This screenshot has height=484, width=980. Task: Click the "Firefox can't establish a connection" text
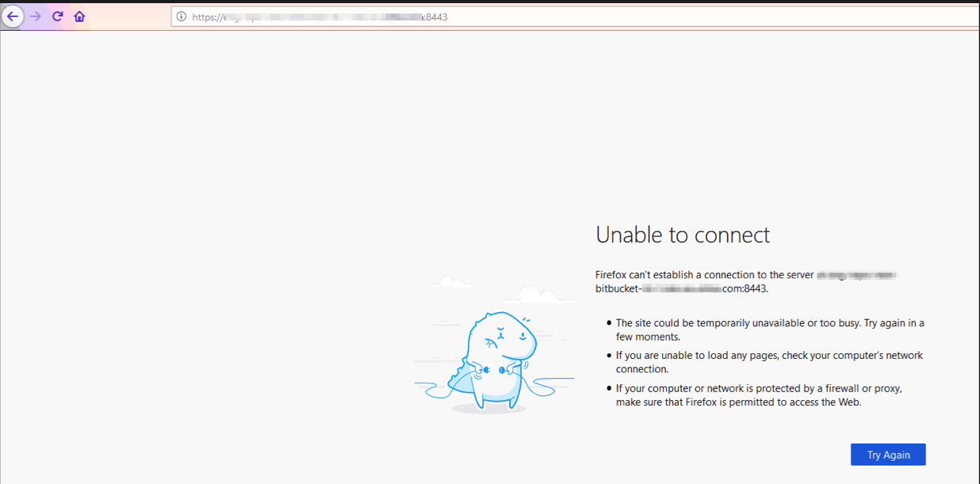pyautogui.click(x=704, y=275)
